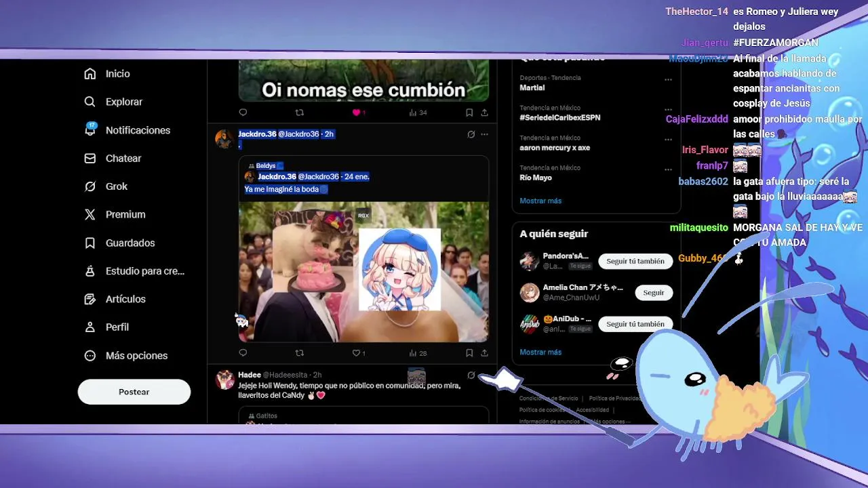The height and width of the screenshot is (488, 868).
Task: Click the Premium X logo icon
Action: (x=90, y=214)
